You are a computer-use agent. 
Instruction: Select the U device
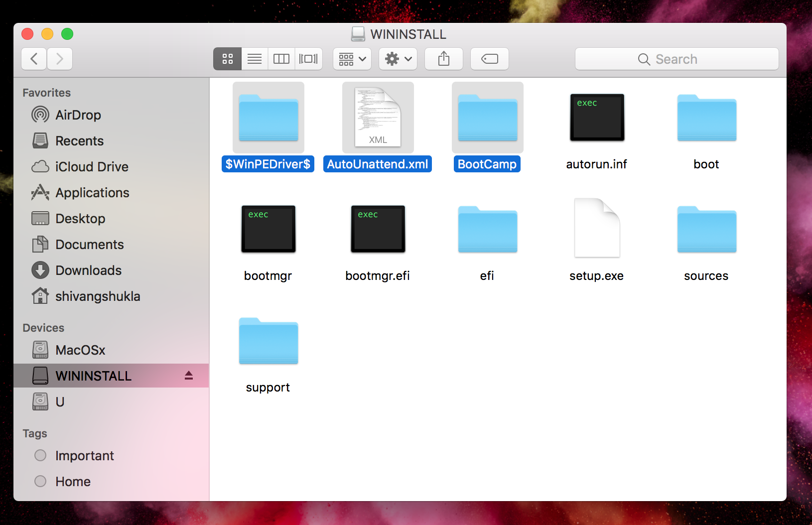click(111, 402)
